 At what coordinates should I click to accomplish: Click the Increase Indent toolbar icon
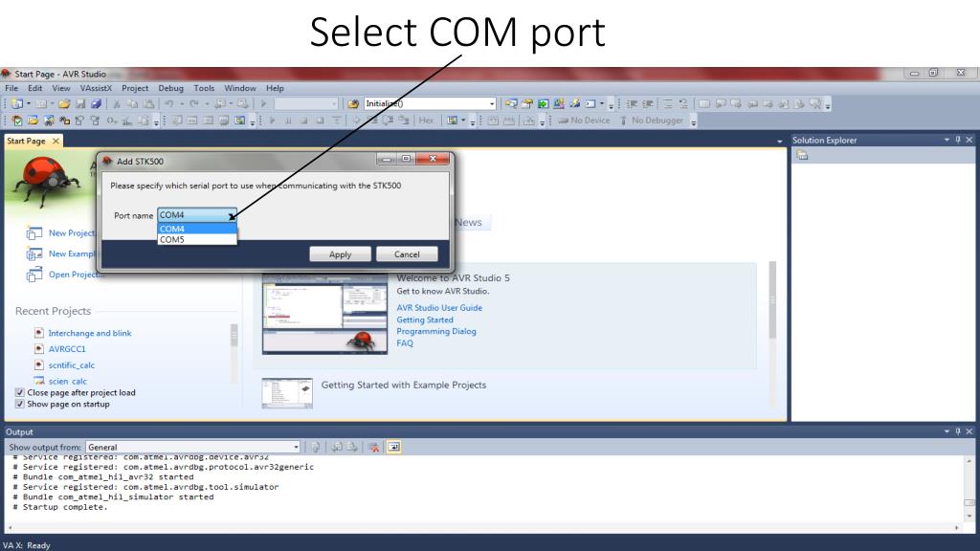tap(648, 103)
